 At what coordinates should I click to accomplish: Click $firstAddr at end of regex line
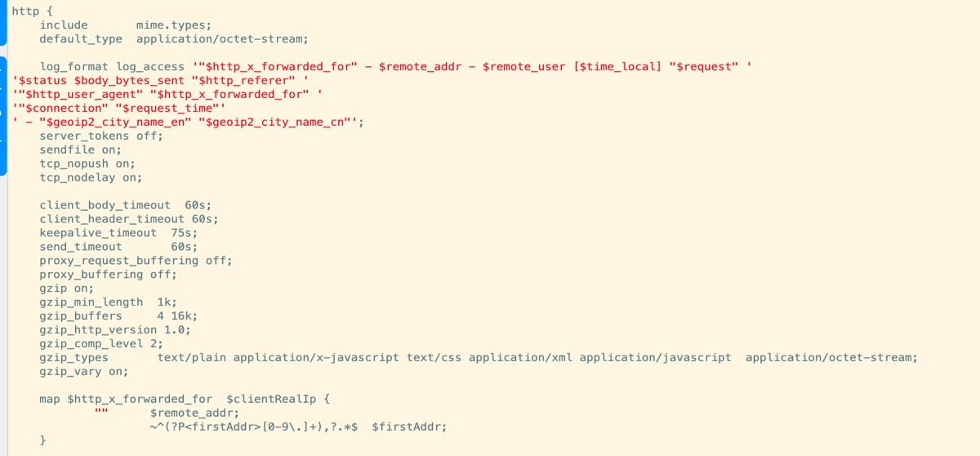(x=408, y=427)
